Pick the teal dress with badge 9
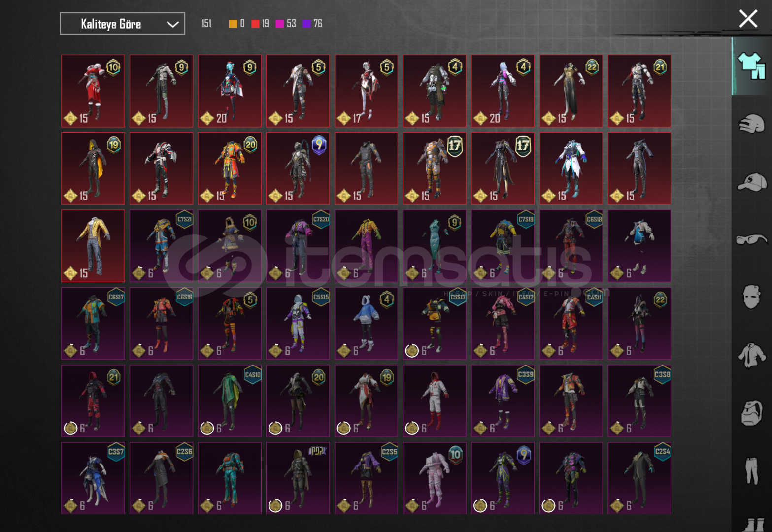This screenshot has width=772, height=532. pyautogui.click(x=435, y=246)
